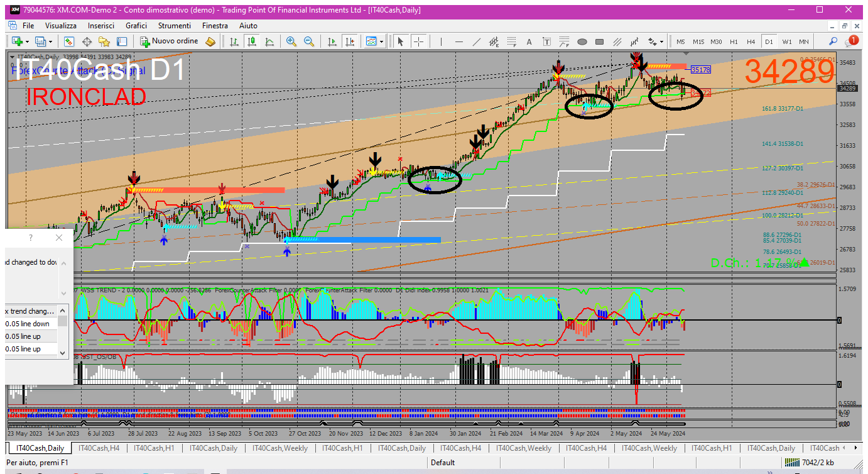Switch timeframe to M30
Screen dimensions: 868x474
coord(716,41)
